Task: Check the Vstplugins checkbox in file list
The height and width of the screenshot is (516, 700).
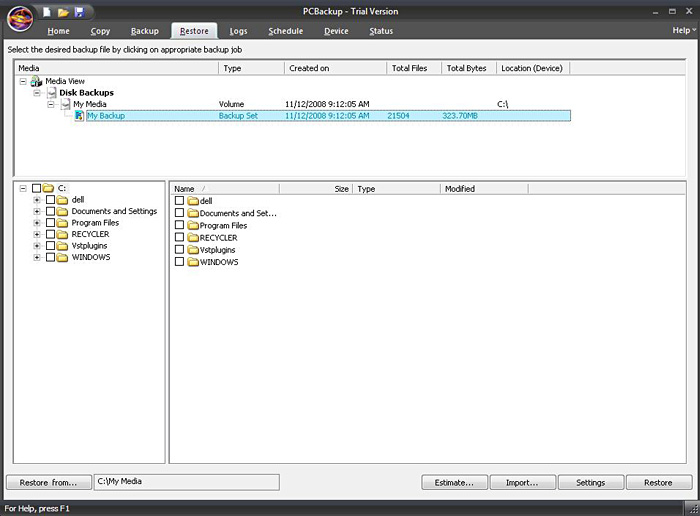Action: pyautogui.click(x=179, y=250)
